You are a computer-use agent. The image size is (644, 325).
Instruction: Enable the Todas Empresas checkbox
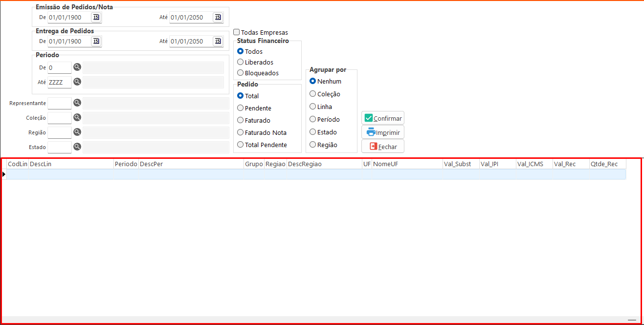point(237,32)
